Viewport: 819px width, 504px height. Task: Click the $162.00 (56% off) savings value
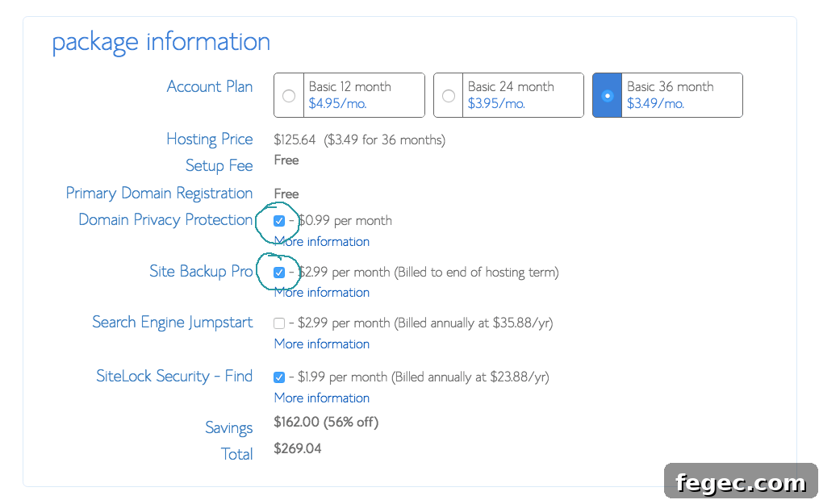coord(326,422)
